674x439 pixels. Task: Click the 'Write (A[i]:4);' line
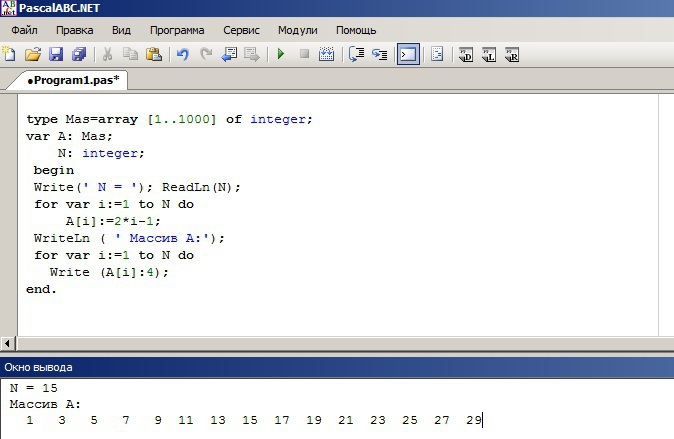[109, 272]
